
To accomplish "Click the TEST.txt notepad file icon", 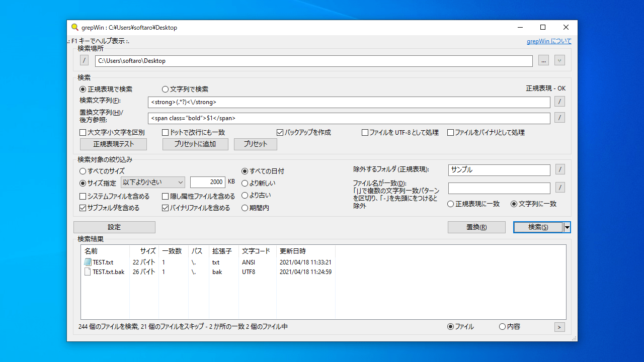I will point(88,262).
